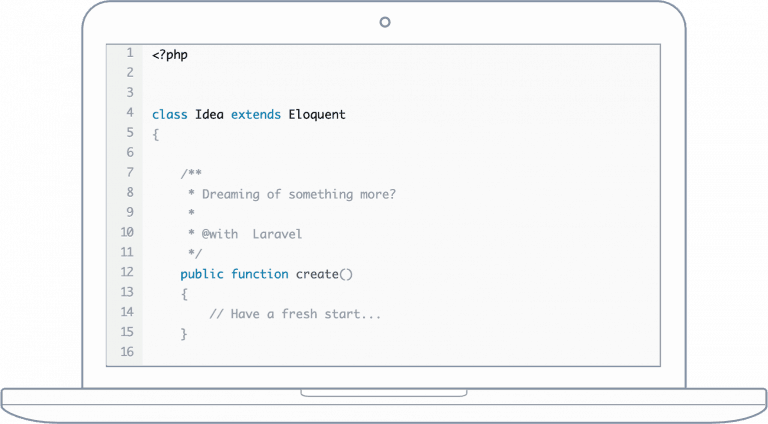Click line number 4 in the gutter
Image resolution: width=768 pixels, height=424 pixels.
130,112
